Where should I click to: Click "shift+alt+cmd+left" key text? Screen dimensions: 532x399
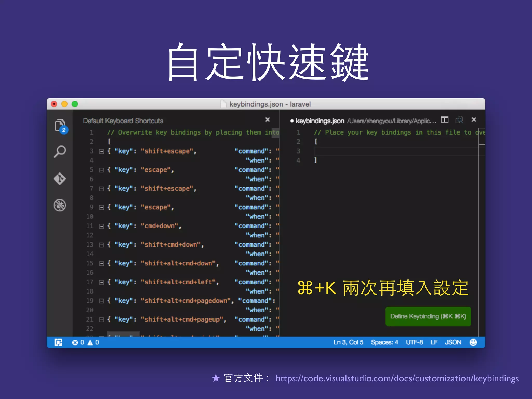pos(180,282)
